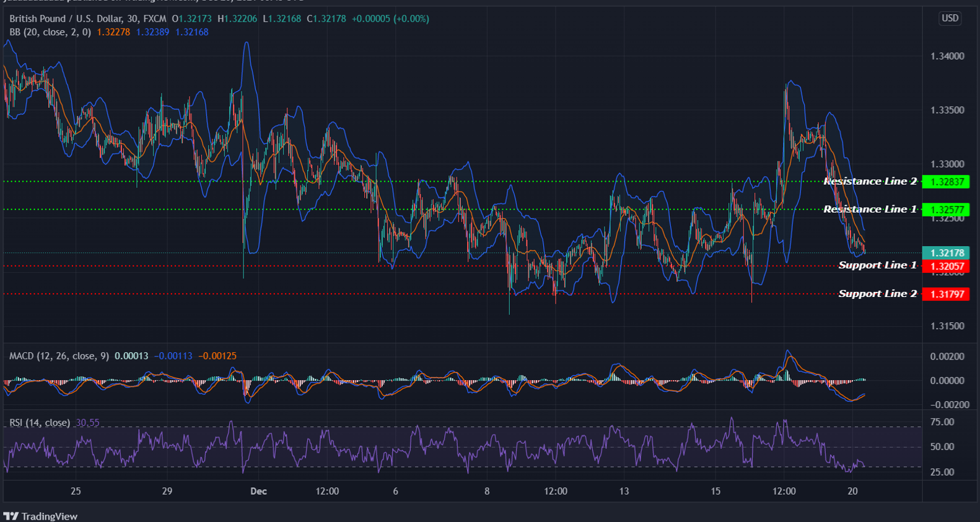Click the high price H1.32206
Image resolution: width=980 pixels, height=522 pixels.
pyautogui.click(x=237, y=19)
